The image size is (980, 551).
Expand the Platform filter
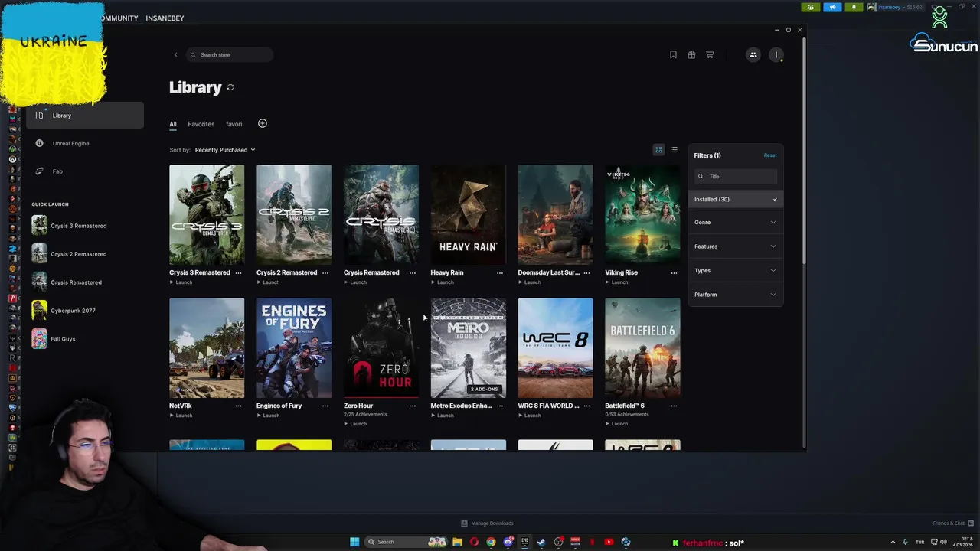pyautogui.click(x=735, y=295)
